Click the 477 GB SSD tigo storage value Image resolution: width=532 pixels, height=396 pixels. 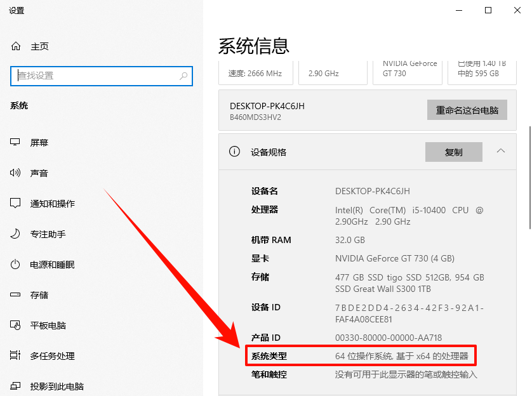(409, 283)
